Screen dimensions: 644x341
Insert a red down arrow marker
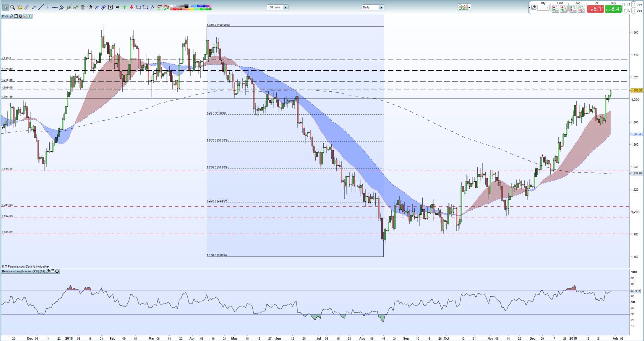[131, 7]
